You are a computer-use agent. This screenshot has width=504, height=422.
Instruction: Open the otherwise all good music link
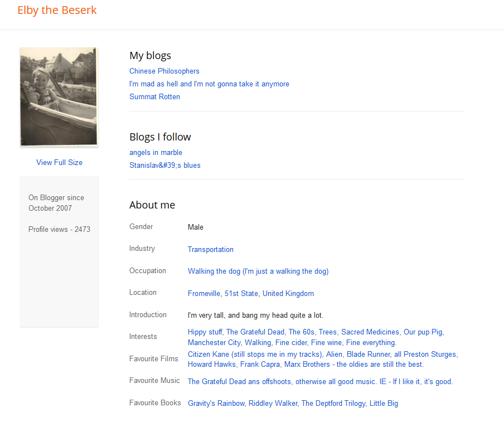374,381
